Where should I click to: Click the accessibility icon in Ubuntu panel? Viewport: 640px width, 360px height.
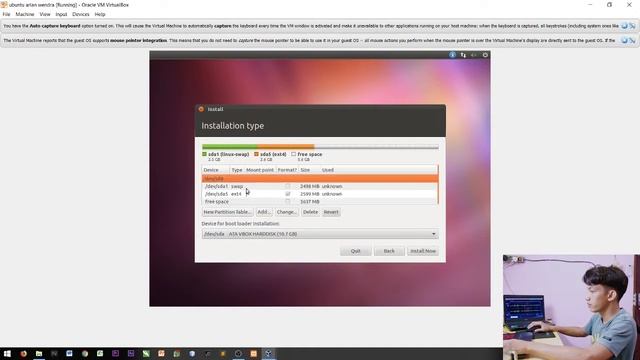(x=452, y=55)
